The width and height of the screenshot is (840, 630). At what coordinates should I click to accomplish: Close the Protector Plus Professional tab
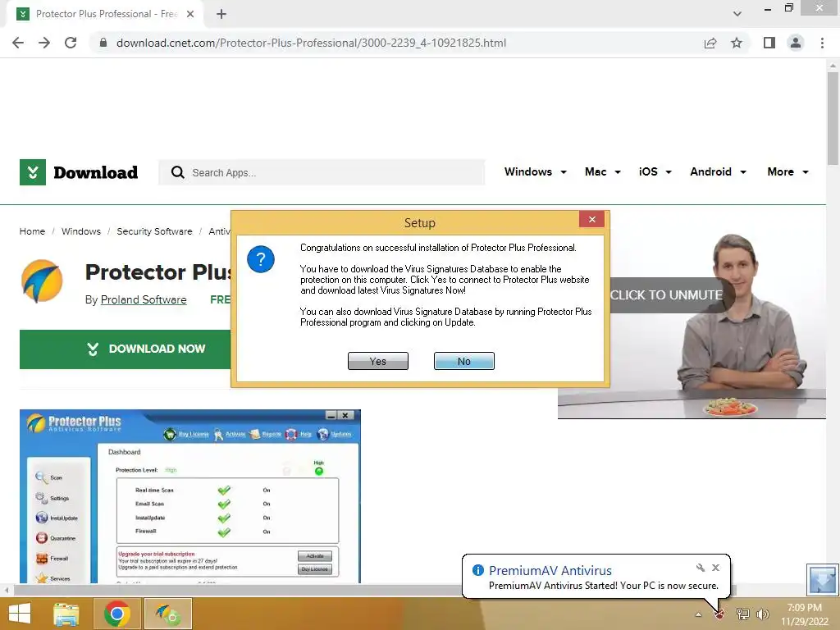(x=190, y=14)
